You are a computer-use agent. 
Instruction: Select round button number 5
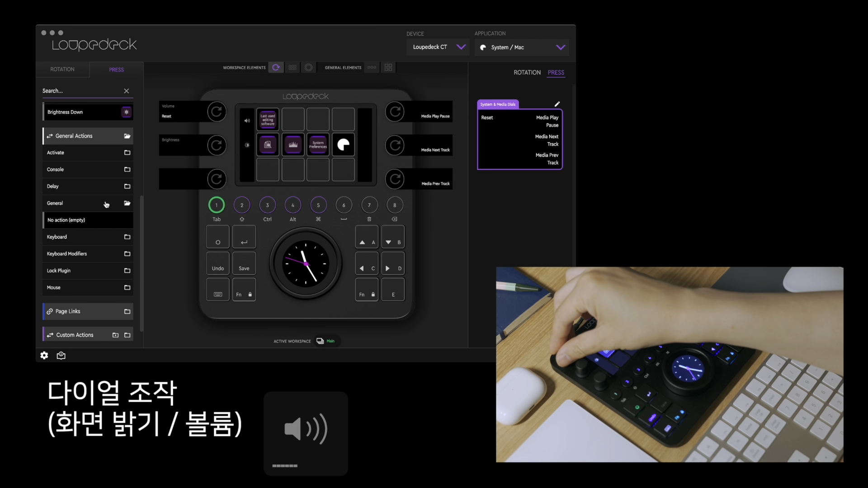pos(318,205)
